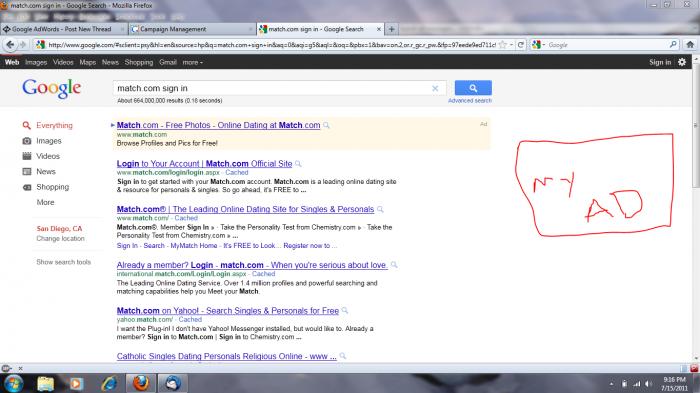Click the clock showing 9:16 PM
Image resolution: width=700 pixels, height=393 pixels.
click(674, 380)
